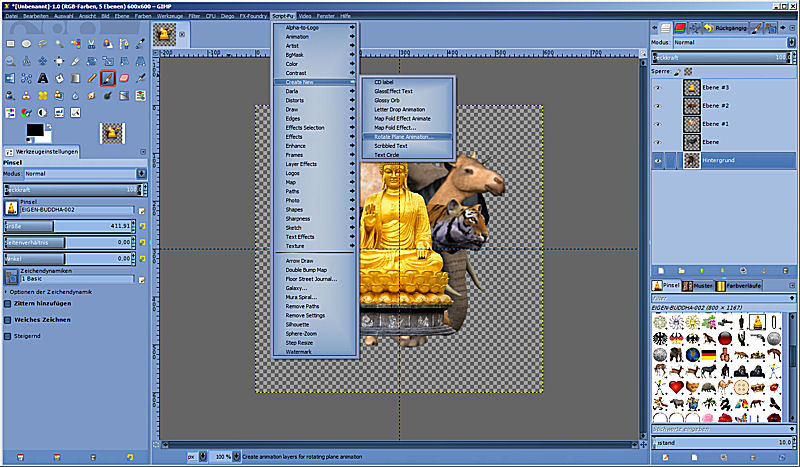800x467 pixels.
Task: Adjust brush Größe slider
Action: coord(67,226)
